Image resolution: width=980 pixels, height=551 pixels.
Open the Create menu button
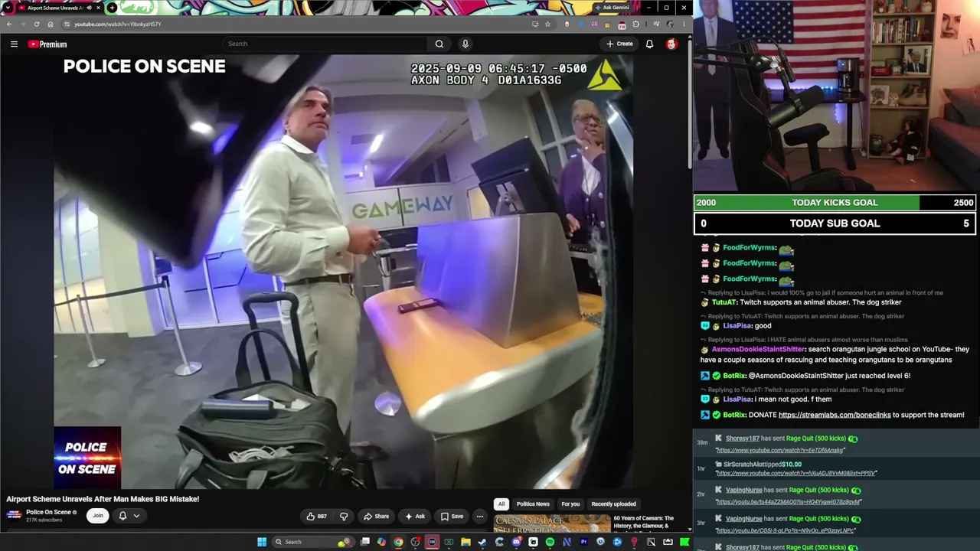tap(619, 44)
